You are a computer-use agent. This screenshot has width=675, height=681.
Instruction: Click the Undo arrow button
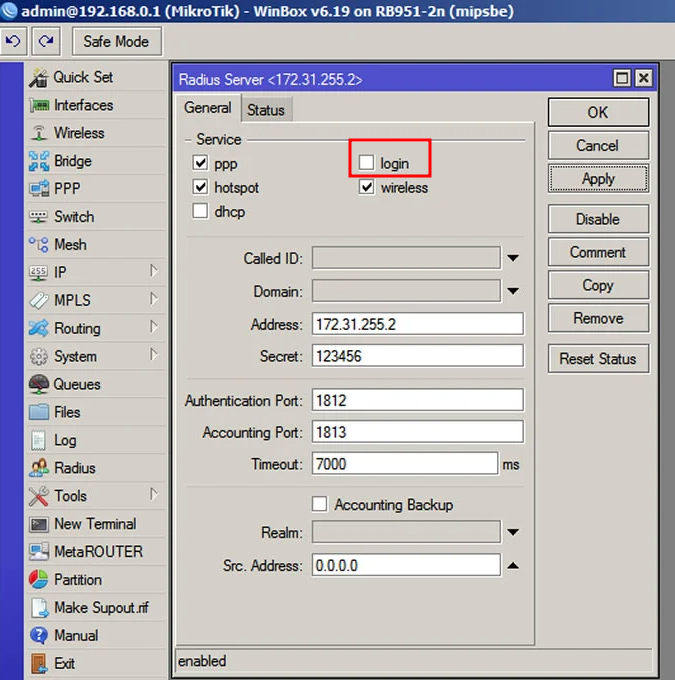pos(13,41)
